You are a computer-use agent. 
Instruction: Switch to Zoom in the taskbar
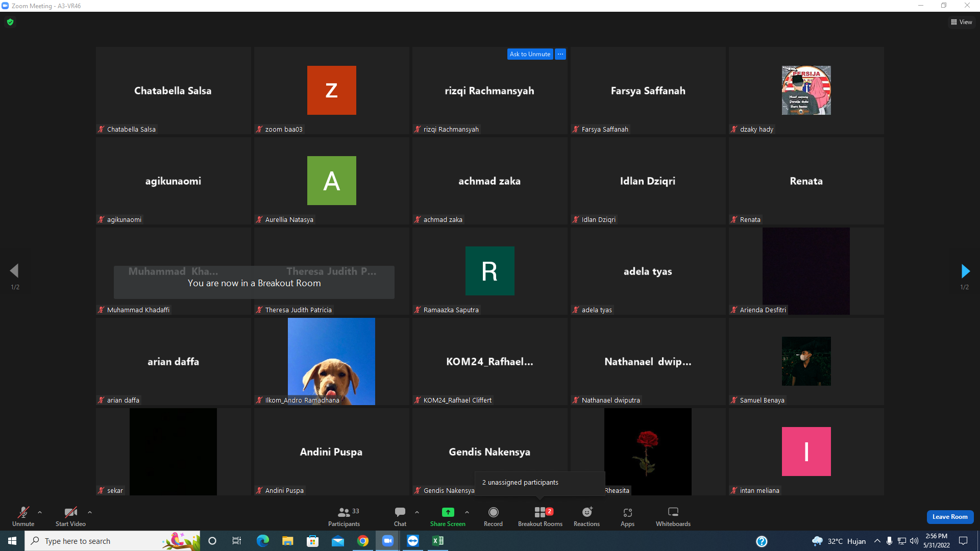(388, 541)
